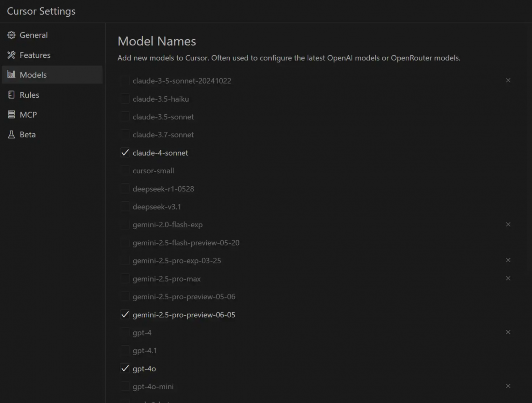The image size is (532, 403).
Task: Remove claude-3-5-sonnet-20241022 with its X icon
Action: (x=508, y=80)
